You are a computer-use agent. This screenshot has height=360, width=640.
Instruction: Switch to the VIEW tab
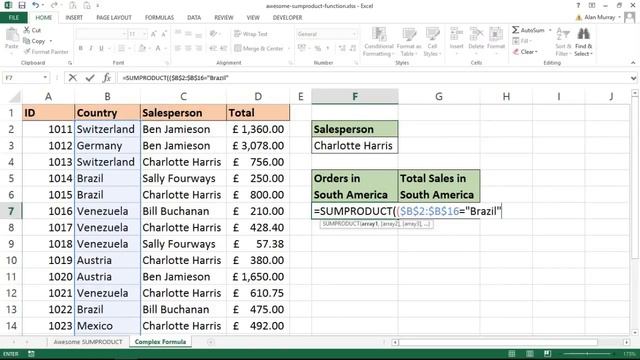(x=253, y=18)
